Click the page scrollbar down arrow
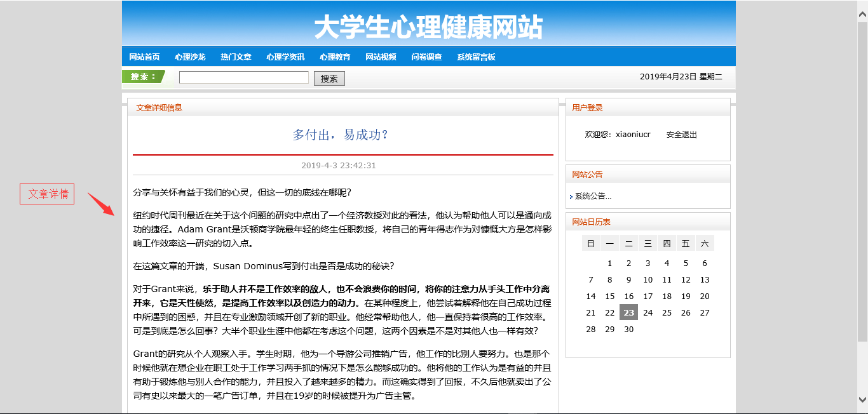This screenshot has height=414, width=868. 862,399
